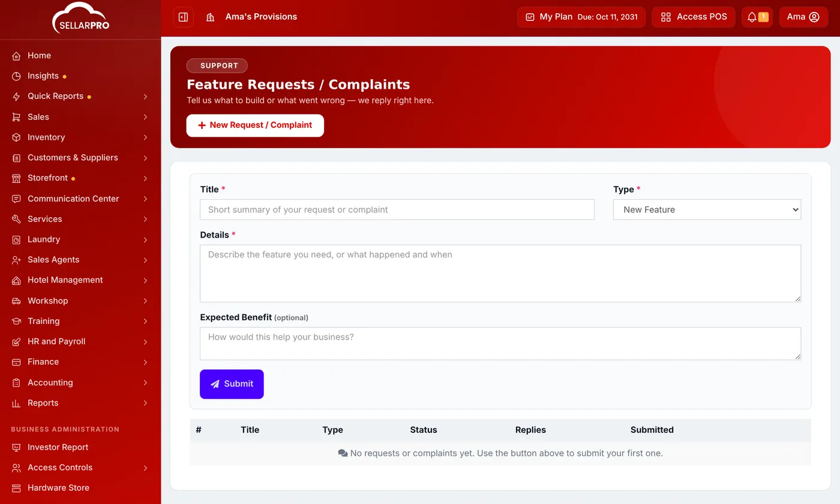This screenshot has width=840, height=504.
Task: Click the Quick Reports lightning icon
Action: (16, 97)
